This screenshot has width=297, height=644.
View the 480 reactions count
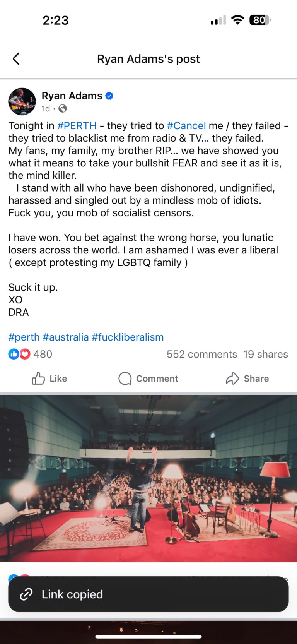click(x=43, y=354)
